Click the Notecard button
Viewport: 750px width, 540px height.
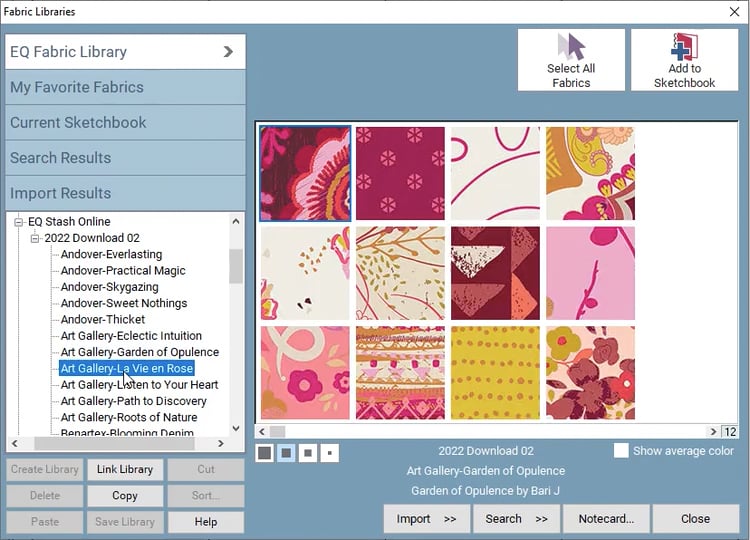[606, 519]
